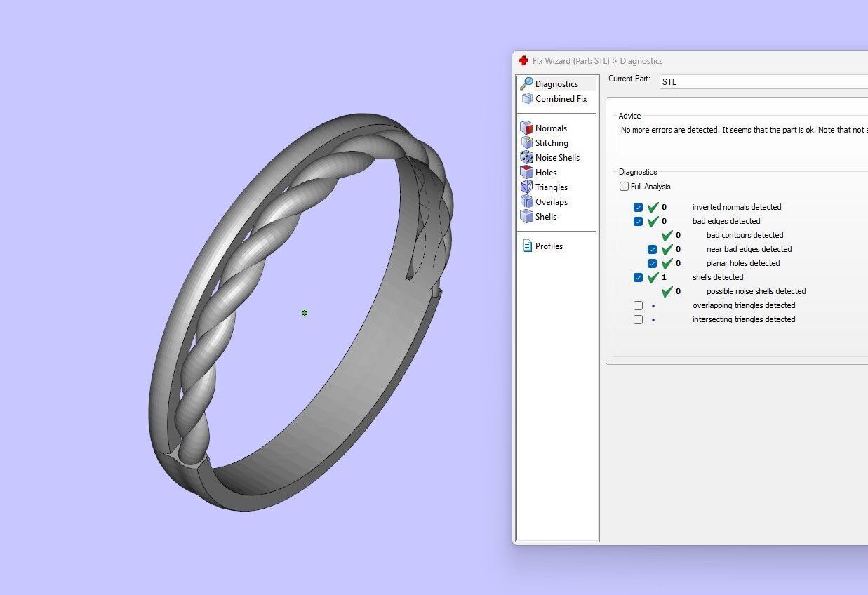The image size is (868, 595).
Task: Click the Overlaps icon in sidebar
Action: (526, 201)
